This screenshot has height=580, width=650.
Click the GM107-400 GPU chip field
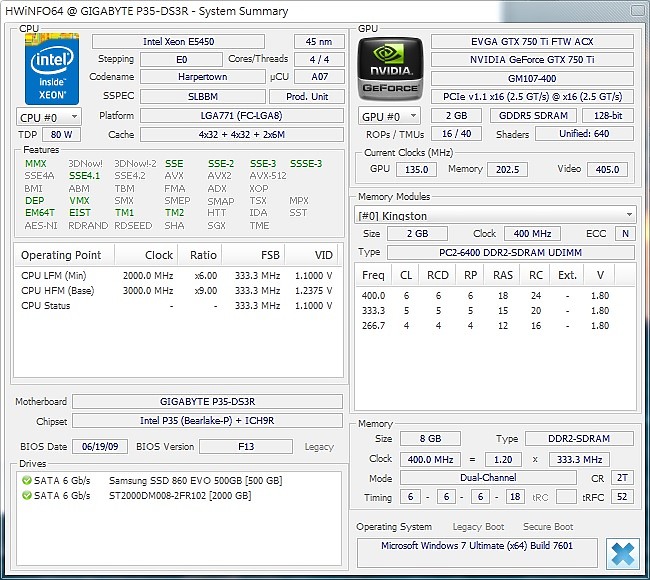(532, 78)
